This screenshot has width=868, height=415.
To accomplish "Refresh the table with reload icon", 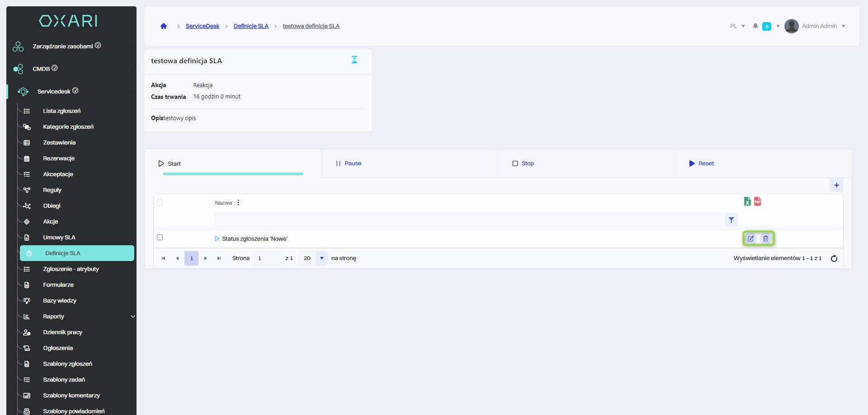I will click(834, 258).
